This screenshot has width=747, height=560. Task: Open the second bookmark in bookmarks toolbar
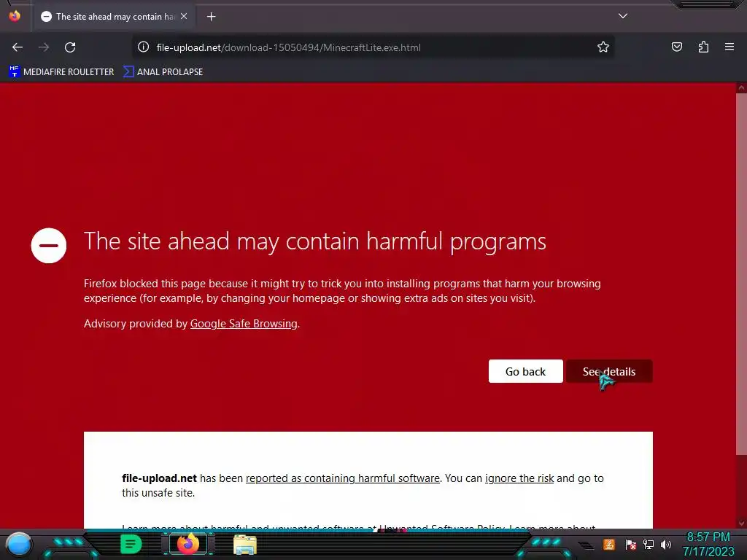point(163,72)
